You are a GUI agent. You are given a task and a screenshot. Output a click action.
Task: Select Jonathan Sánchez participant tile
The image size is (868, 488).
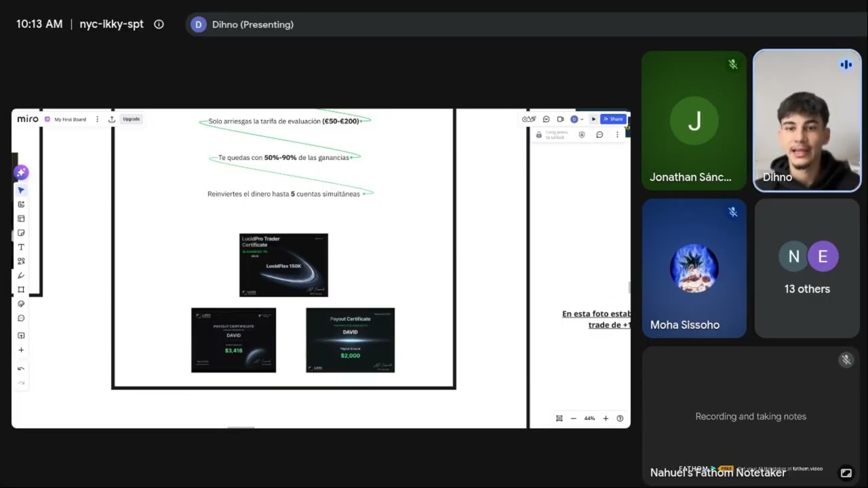tap(694, 121)
